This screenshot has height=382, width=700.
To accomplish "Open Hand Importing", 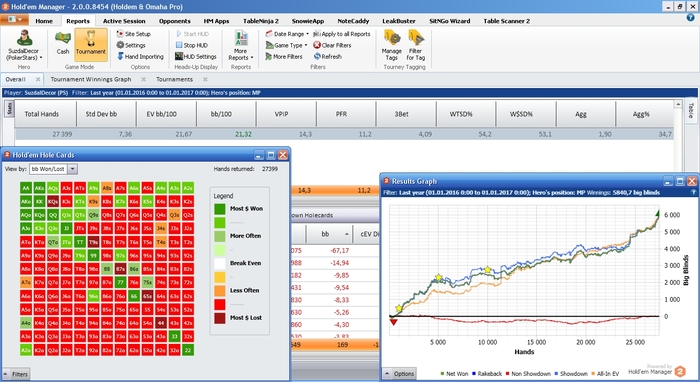I will pos(140,57).
